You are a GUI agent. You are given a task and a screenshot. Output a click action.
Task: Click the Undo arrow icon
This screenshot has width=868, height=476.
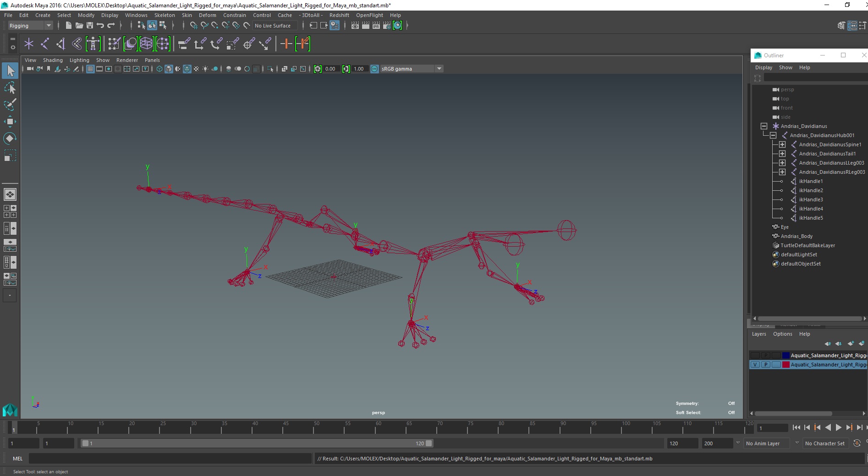[100, 26]
